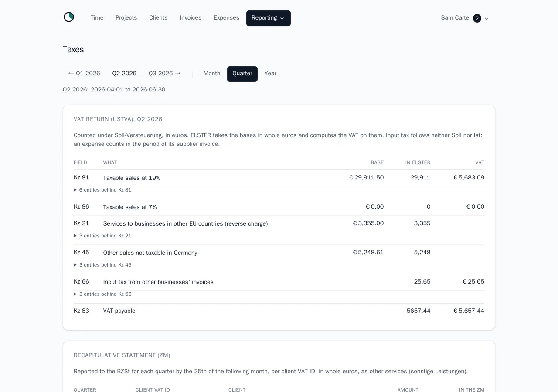Click the Kz 21 base € 3,355.00

[368, 223]
